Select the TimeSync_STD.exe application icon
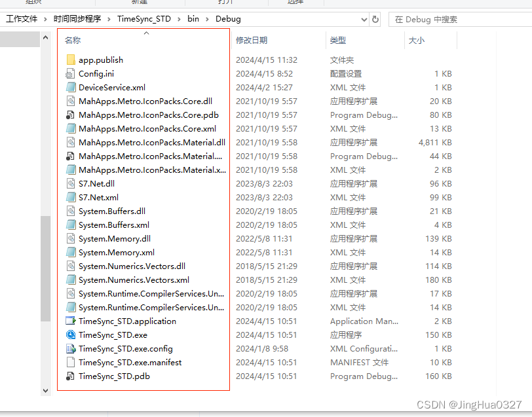The height and width of the screenshot is (417, 532). tap(71, 335)
